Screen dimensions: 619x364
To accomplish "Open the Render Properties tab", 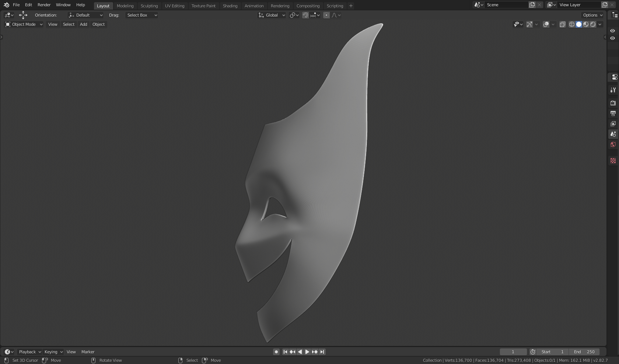I will click(613, 103).
